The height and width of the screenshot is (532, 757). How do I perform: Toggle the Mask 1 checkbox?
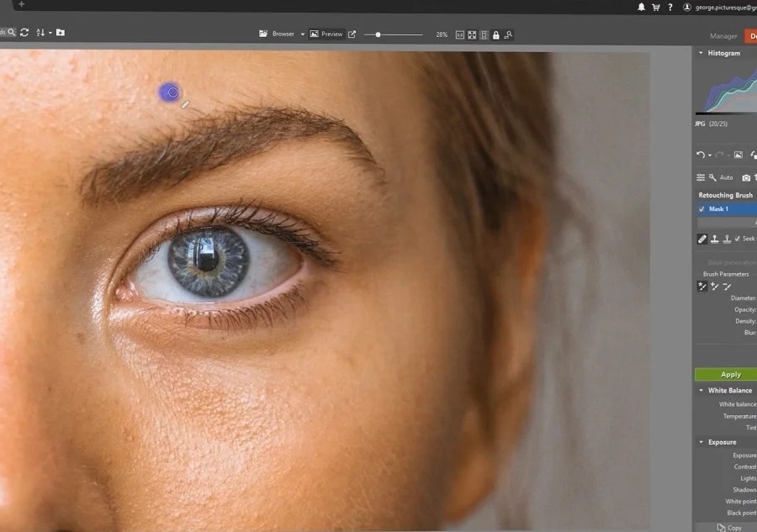(701, 208)
